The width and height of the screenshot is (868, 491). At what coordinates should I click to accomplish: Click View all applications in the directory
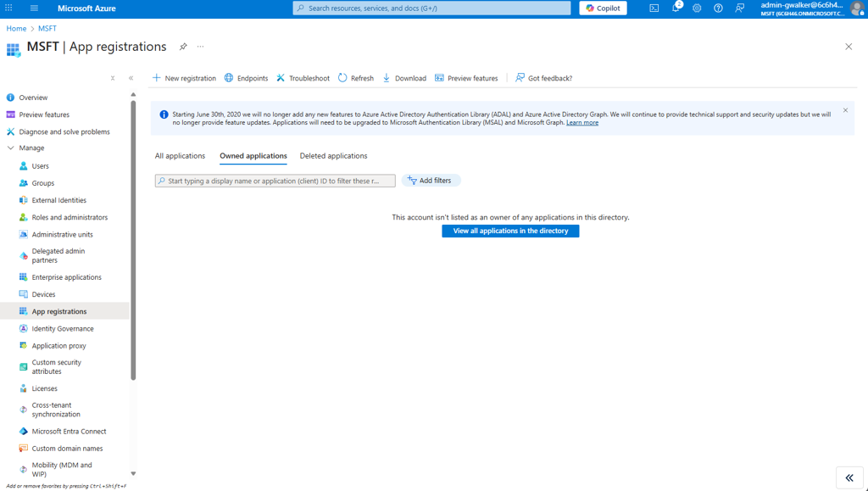[x=510, y=231]
